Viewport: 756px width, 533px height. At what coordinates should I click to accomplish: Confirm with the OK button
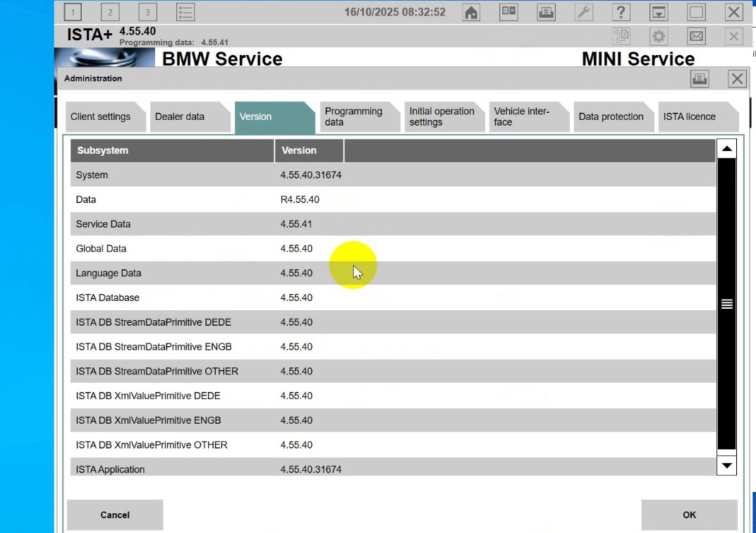(689, 515)
